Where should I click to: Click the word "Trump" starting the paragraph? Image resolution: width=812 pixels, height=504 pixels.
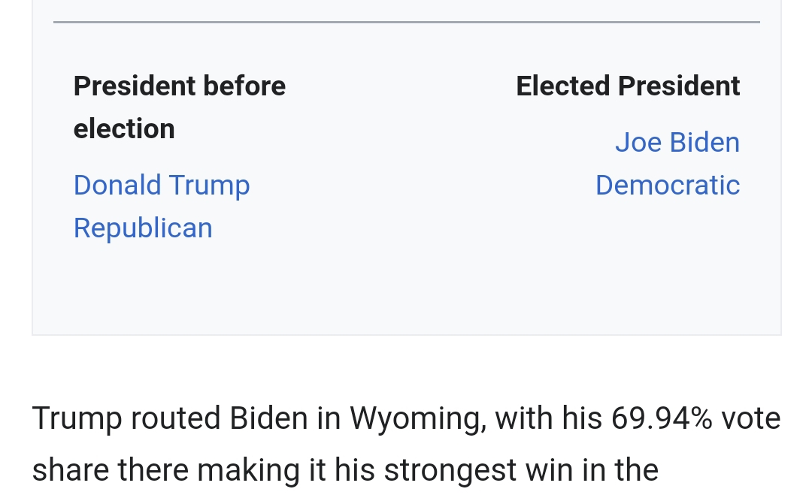click(76, 418)
